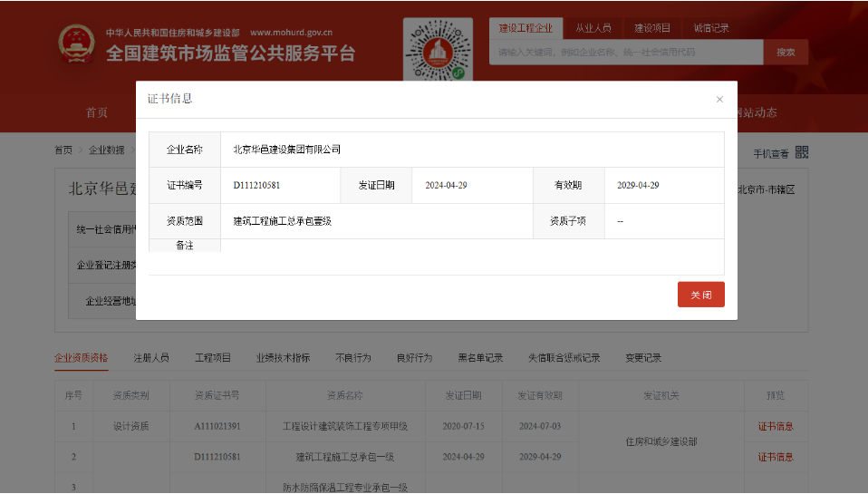Click 企业数据 breadcrumb link
This screenshot has width=868, height=494.
point(106,150)
